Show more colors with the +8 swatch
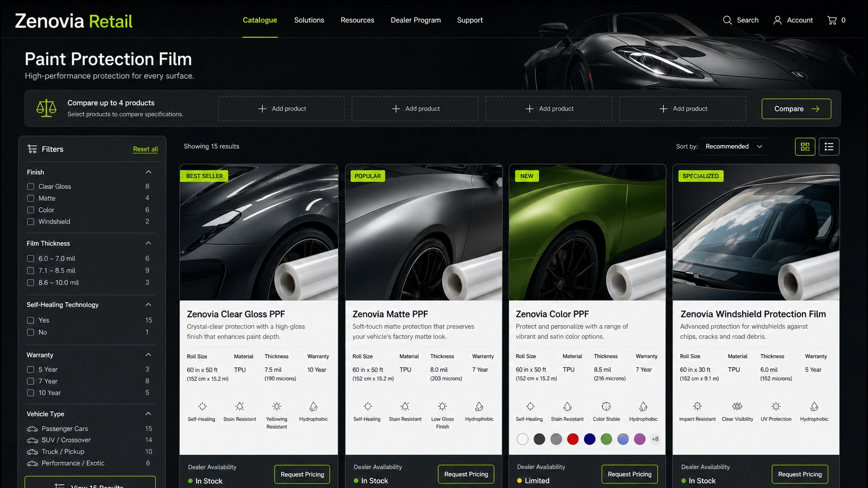This screenshot has width=868, height=488. coord(655,439)
